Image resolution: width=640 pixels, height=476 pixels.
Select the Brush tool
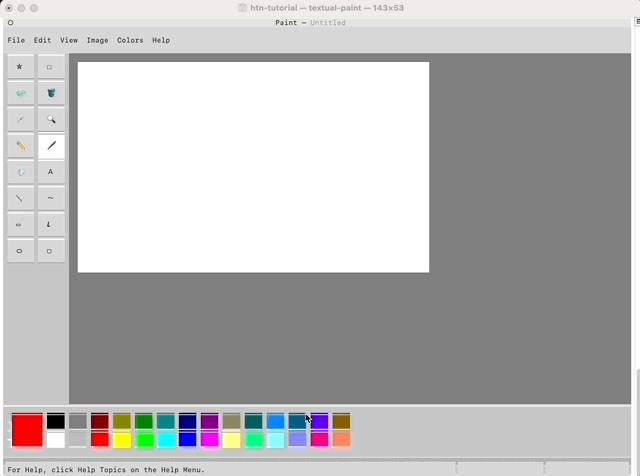tap(50, 146)
